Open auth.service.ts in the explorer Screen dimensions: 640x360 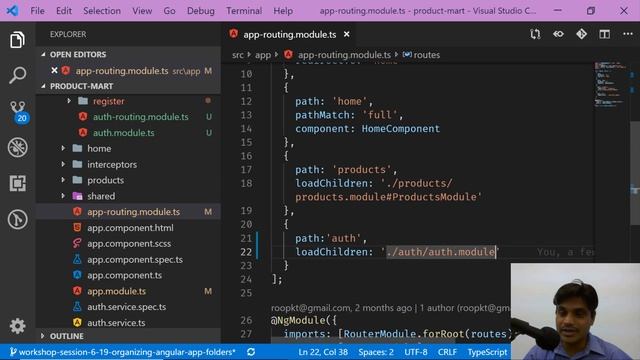click(116, 322)
